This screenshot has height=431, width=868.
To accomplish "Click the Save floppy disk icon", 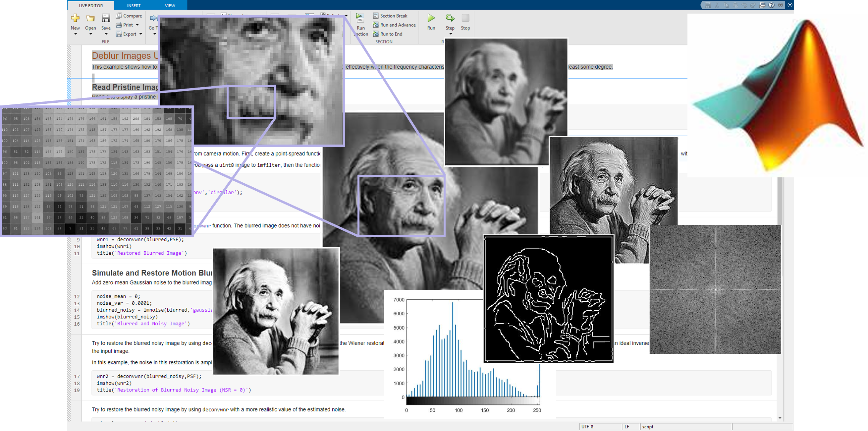I will pyautogui.click(x=106, y=18).
